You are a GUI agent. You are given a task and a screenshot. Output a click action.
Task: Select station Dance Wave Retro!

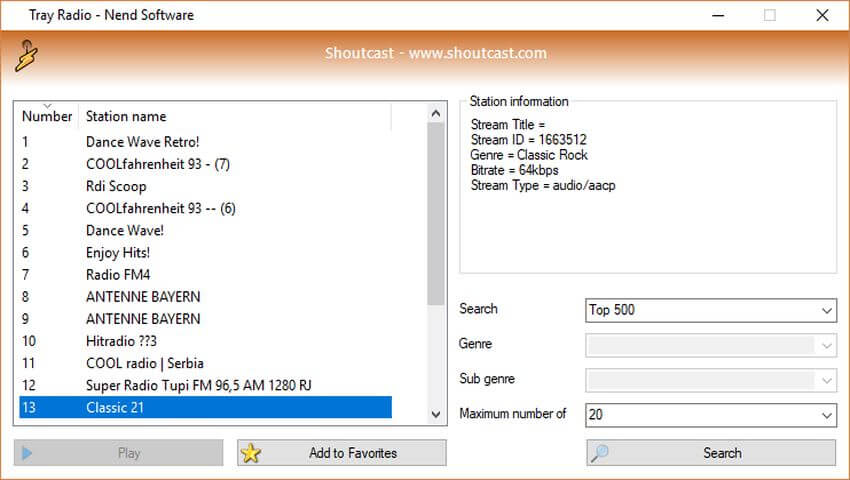point(205,142)
